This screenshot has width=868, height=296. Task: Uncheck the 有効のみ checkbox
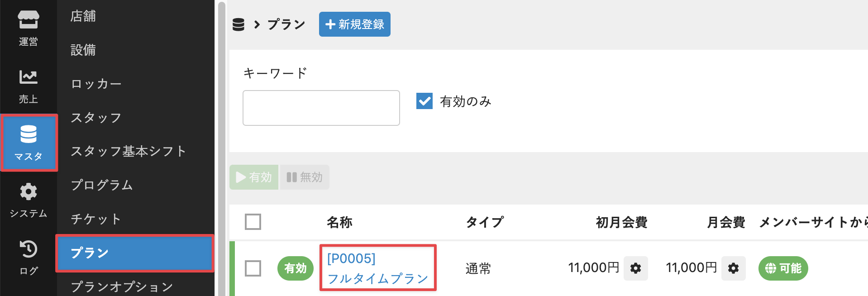pos(424,101)
